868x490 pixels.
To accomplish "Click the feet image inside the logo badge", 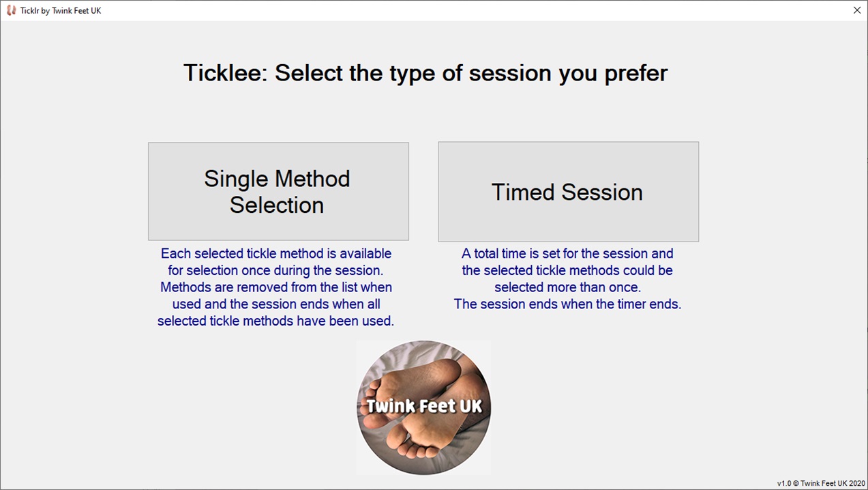I will point(423,430).
